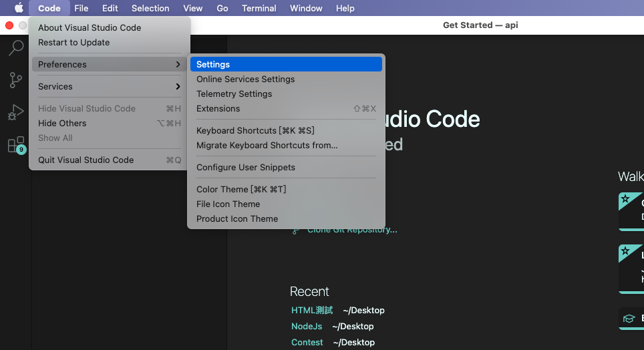Open Telemetry Settings
Image resolution: width=644 pixels, height=350 pixels.
(x=286, y=94)
